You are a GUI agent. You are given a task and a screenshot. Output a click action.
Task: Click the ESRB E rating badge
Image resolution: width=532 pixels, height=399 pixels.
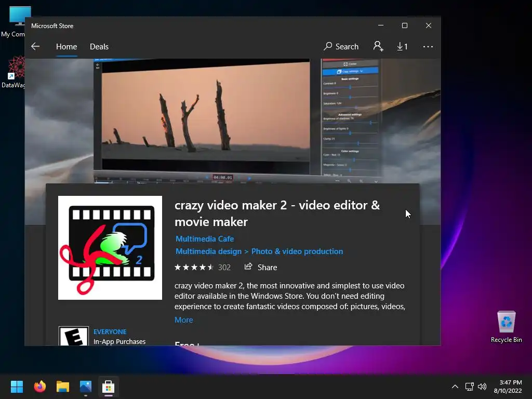tap(74, 336)
